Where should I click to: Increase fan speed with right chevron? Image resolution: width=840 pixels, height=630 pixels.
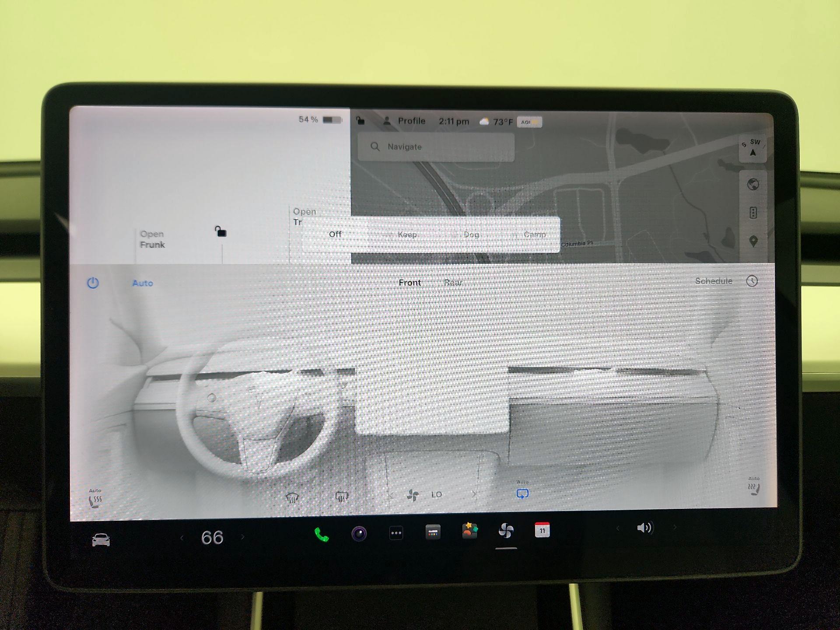[474, 493]
